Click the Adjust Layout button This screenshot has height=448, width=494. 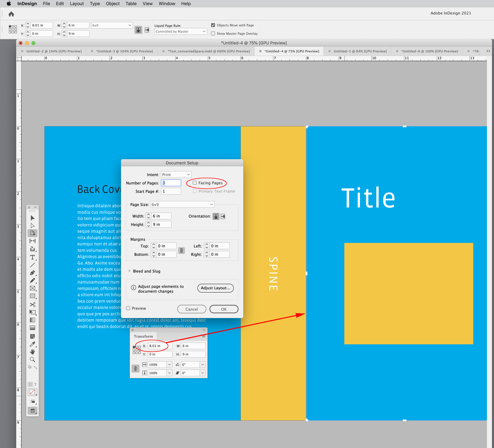point(215,288)
